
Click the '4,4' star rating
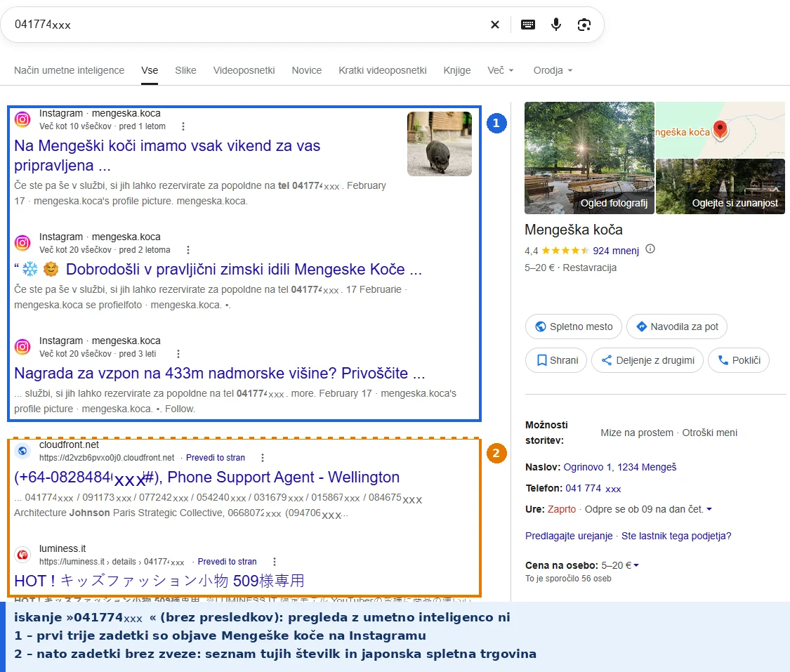point(557,251)
